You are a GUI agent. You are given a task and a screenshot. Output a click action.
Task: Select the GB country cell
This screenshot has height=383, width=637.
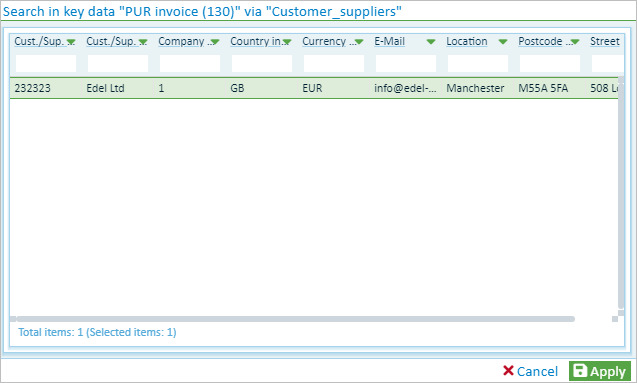(237, 88)
